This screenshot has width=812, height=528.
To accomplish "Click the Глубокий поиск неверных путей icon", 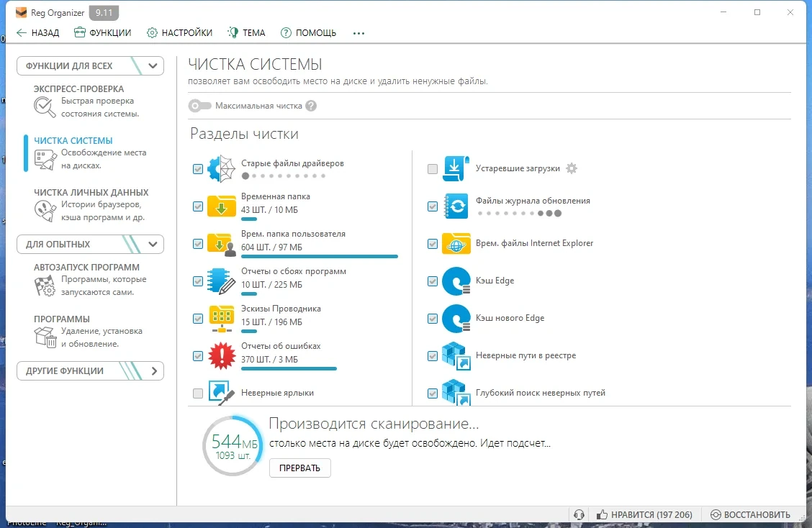I will pyautogui.click(x=456, y=392).
